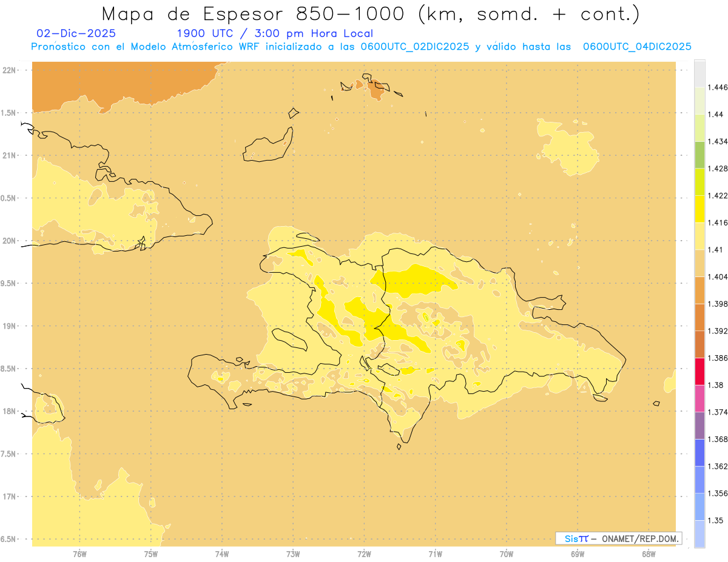This screenshot has height=562, width=728.
Task: Pick the red swatch between 1.38 and 1.386
Action: pos(699,371)
